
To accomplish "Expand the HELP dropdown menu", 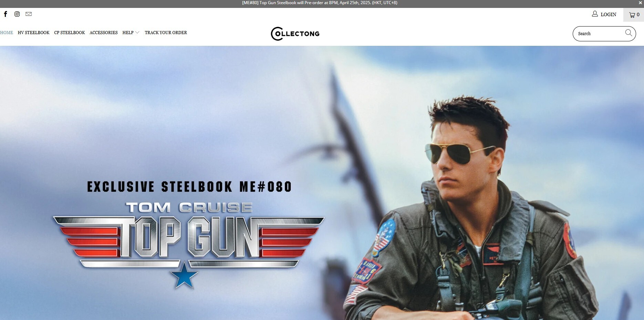I will [131, 33].
